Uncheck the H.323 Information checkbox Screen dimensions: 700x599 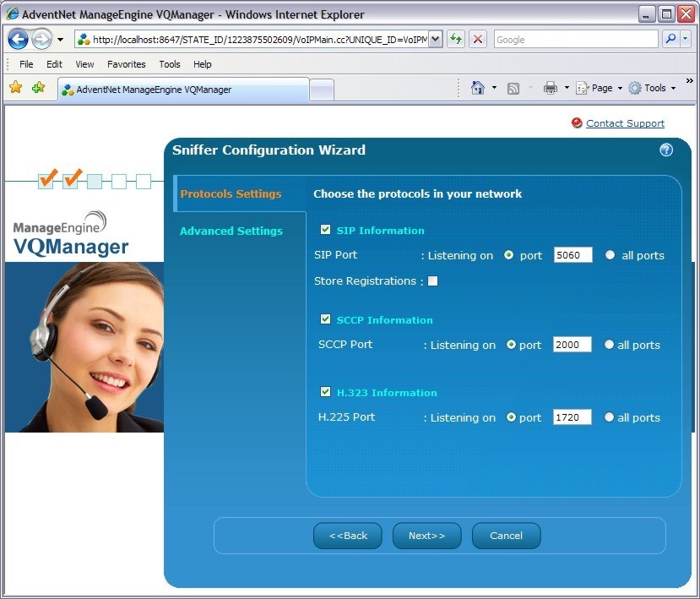(x=325, y=392)
